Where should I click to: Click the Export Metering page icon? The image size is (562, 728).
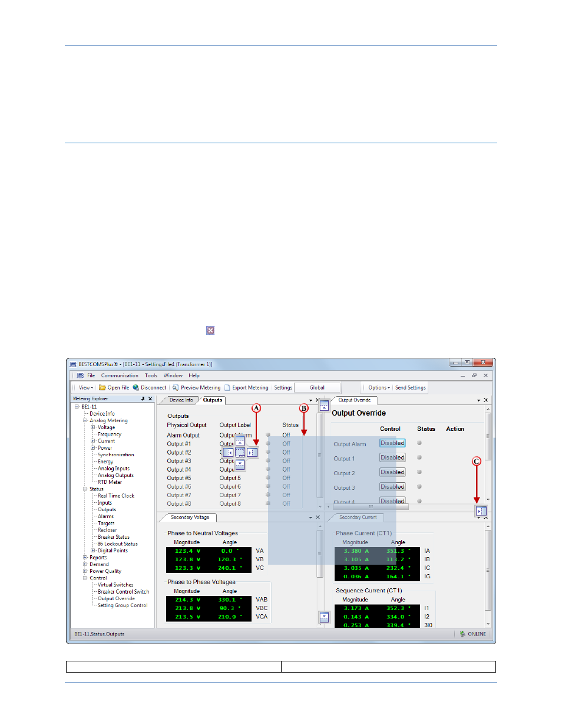tap(227, 388)
